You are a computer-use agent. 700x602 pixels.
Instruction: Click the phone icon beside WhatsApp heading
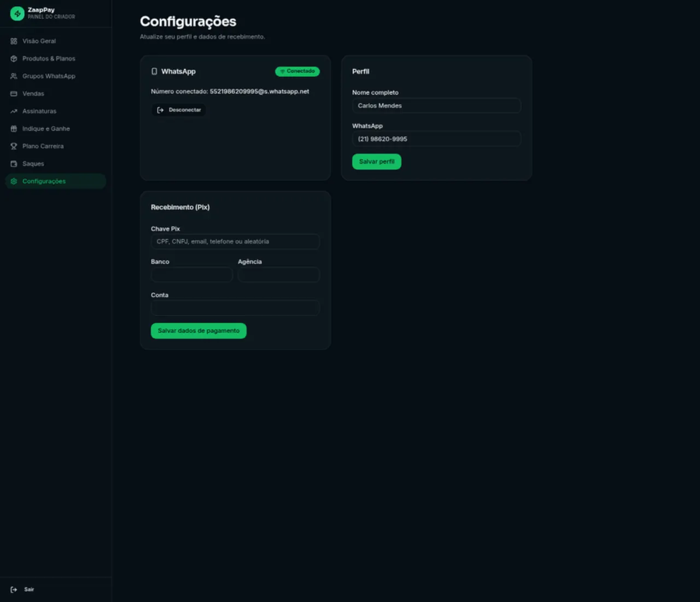154,72
